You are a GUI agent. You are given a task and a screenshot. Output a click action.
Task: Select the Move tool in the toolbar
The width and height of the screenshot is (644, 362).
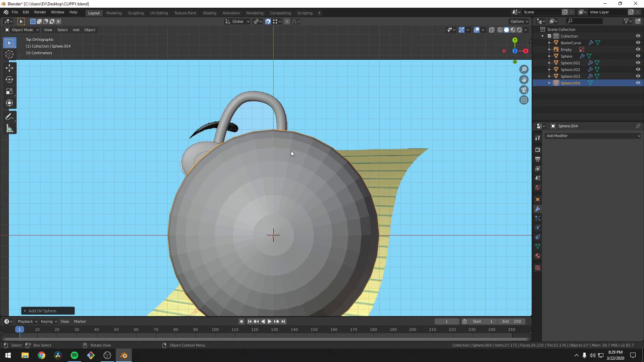coord(9,68)
